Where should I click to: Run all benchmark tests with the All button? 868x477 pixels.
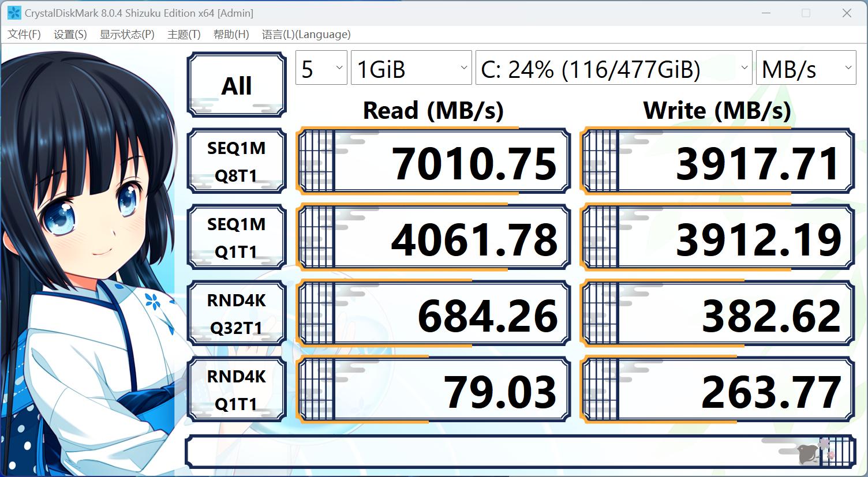(236, 84)
